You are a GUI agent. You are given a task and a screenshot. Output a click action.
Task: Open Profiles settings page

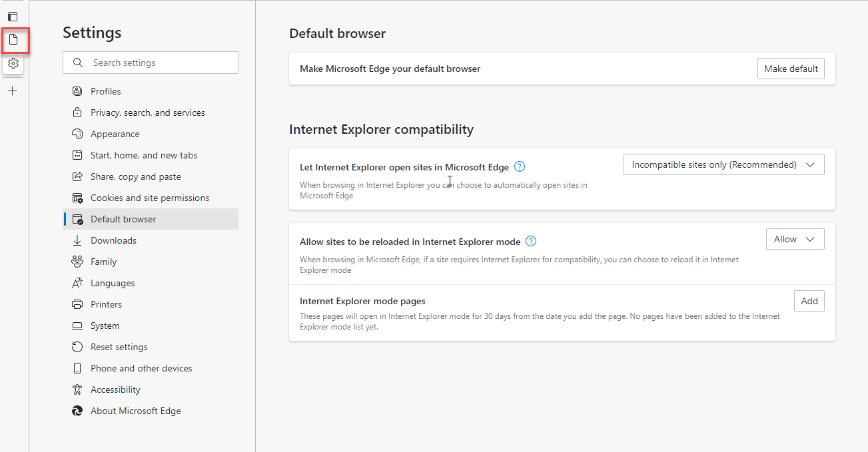pos(151,91)
